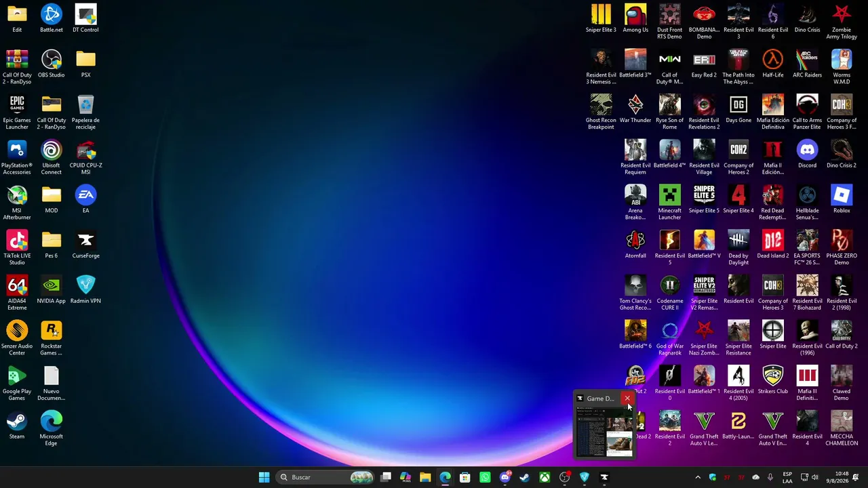The image size is (868, 488).
Task: Select the Zombie Army Trilogy icon
Action: [842, 22]
